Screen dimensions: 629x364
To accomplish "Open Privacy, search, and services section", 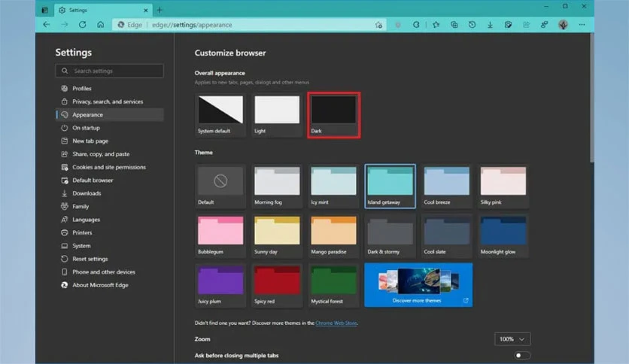I will [x=110, y=102].
